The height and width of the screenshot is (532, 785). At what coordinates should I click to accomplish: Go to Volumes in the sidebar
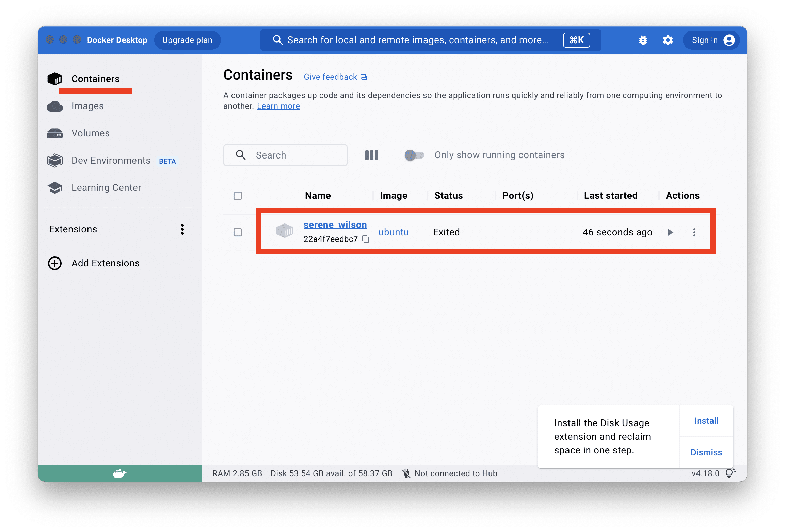pyautogui.click(x=91, y=133)
